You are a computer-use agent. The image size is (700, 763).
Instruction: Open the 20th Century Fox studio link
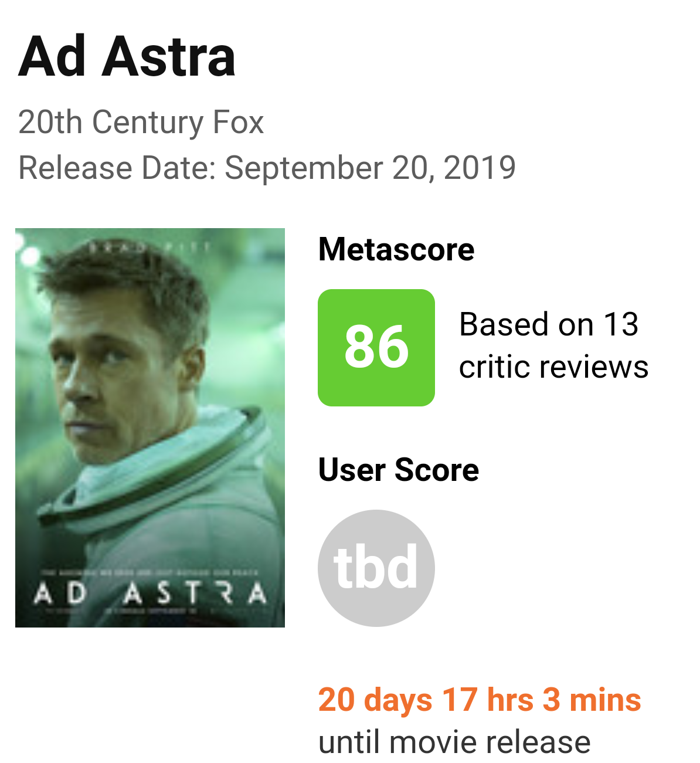(141, 122)
